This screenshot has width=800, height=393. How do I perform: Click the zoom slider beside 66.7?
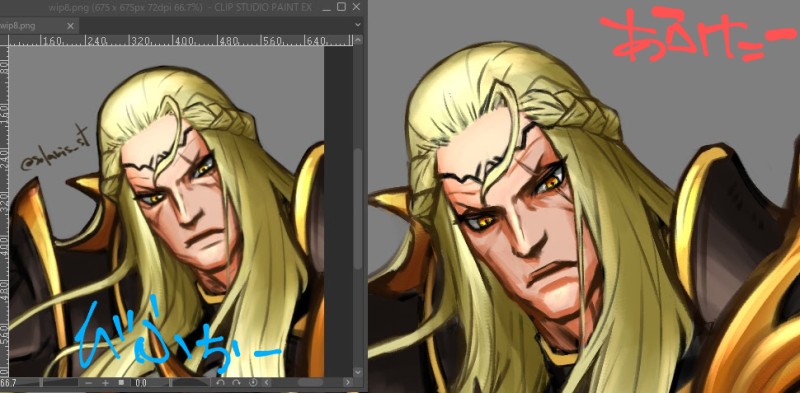point(60,383)
